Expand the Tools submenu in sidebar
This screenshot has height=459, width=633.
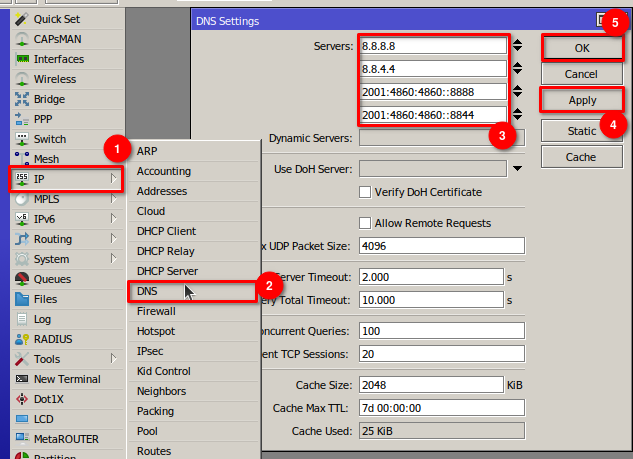(113, 359)
